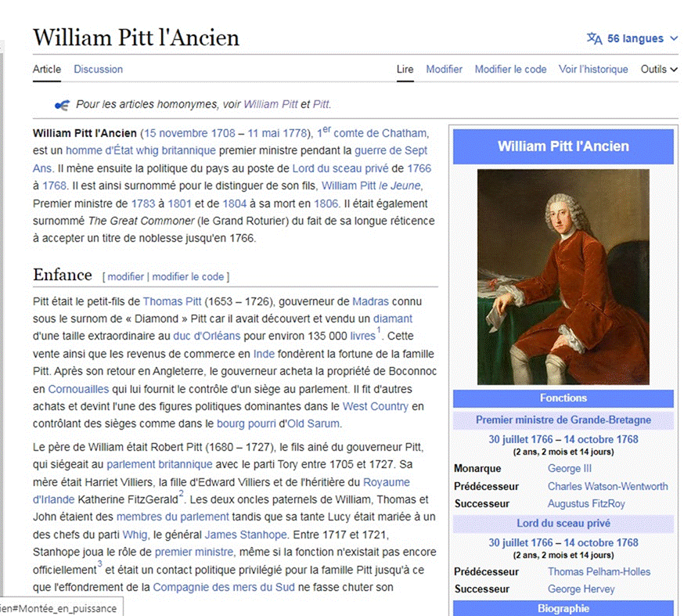Click the language translation icon
This screenshot has height=616, width=684.
[594, 38]
